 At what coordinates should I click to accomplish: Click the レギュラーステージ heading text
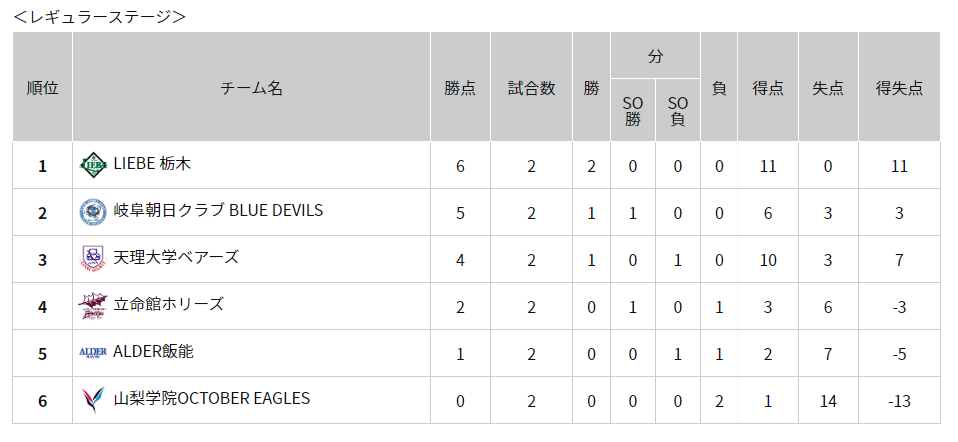[100, 17]
